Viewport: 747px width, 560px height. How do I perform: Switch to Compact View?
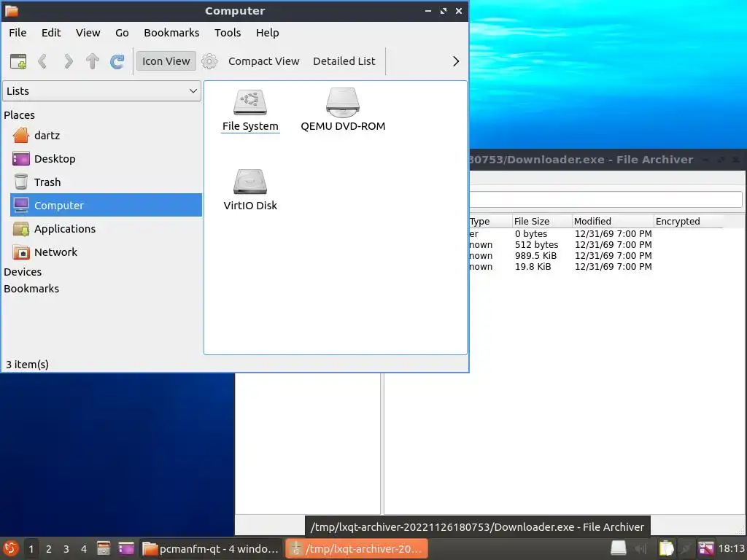point(263,61)
